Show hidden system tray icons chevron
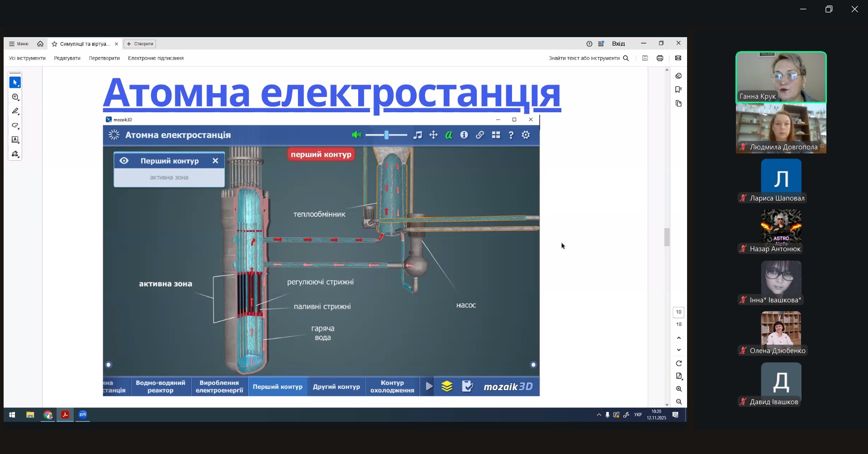868x454 pixels. click(x=599, y=415)
